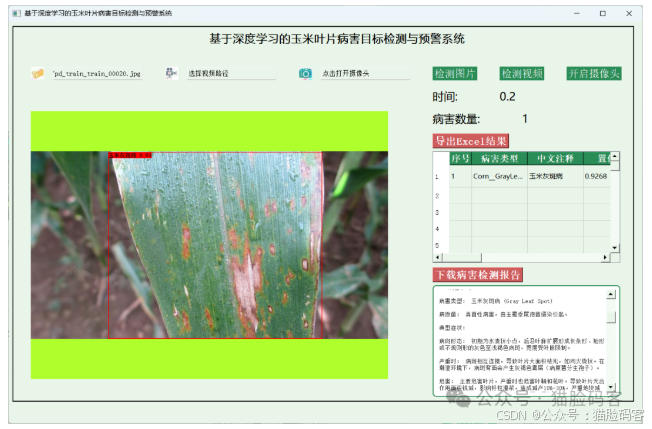The image size is (652, 429).
Task: Click the 开启摄像头 button
Action: (x=594, y=74)
